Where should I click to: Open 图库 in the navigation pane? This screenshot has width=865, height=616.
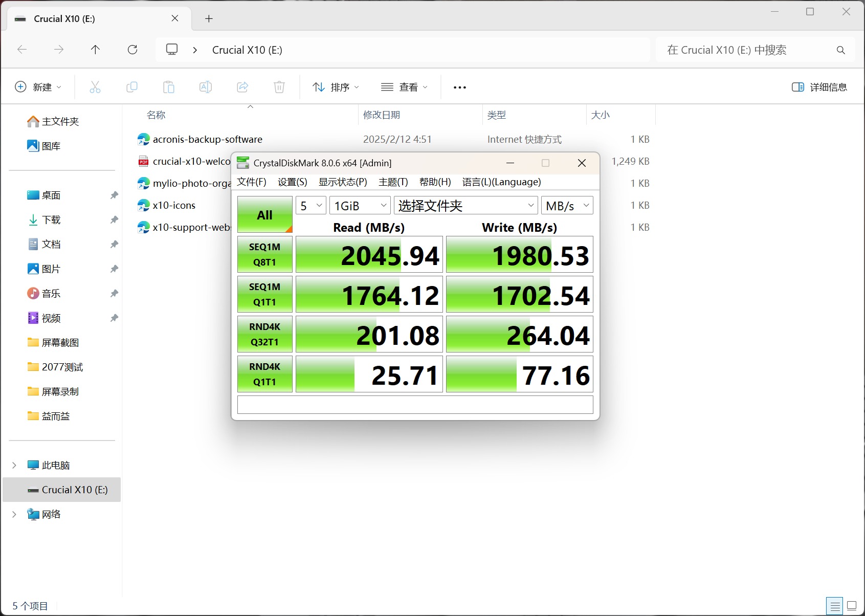44,146
